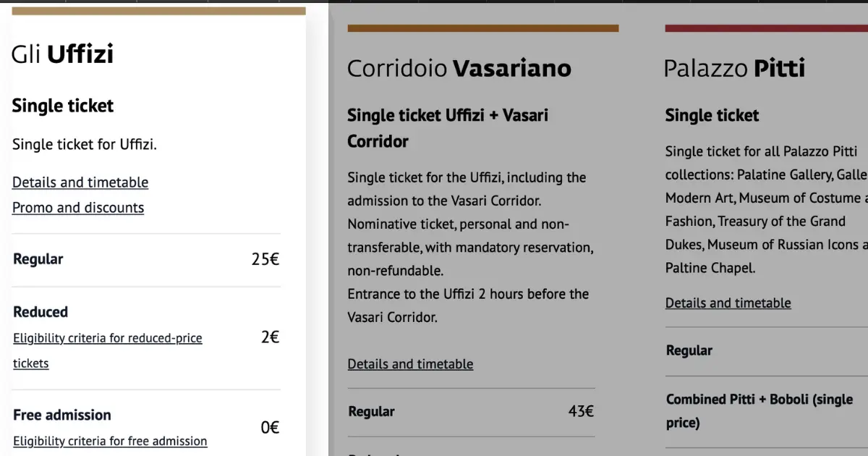868x456 pixels.
Task: Click the "Regular" label under Palazzo Pitti
Action: tap(689, 350)
